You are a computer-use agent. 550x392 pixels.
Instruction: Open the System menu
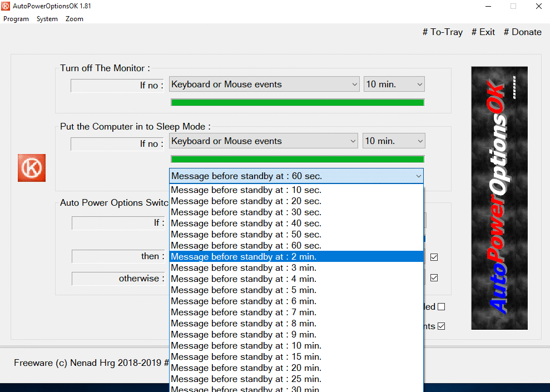[x=47, y=19]
